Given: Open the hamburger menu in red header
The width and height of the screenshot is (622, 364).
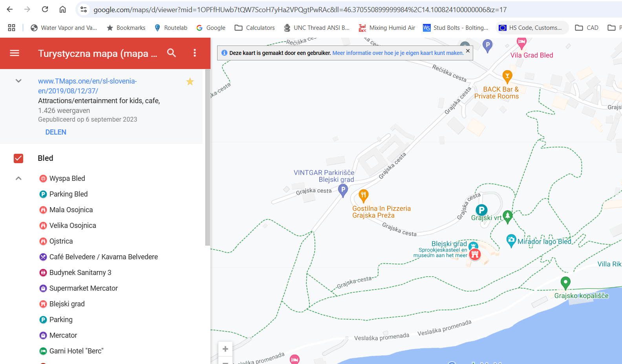Looking at the screenshot, I should coord(15,53).
